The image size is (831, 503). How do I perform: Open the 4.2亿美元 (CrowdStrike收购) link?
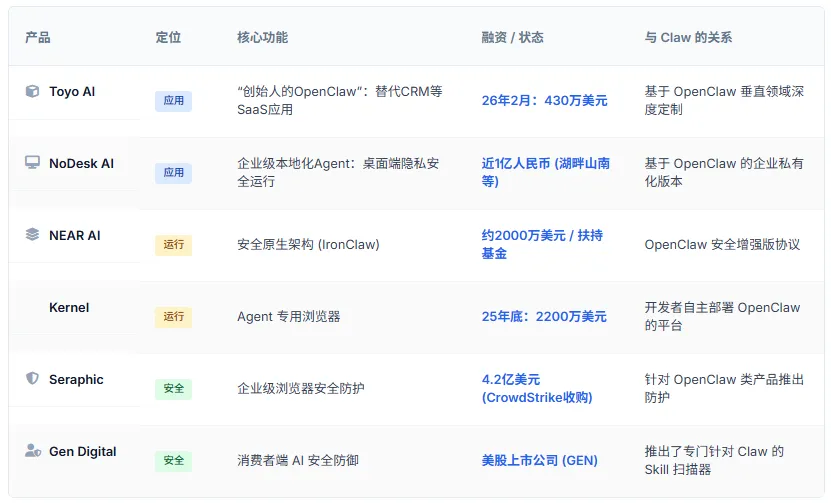pyautogui.click(x=537, y=389)
